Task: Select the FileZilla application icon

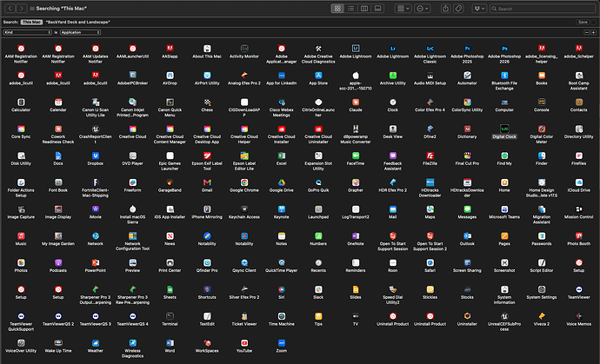Action: coord(430,156)
